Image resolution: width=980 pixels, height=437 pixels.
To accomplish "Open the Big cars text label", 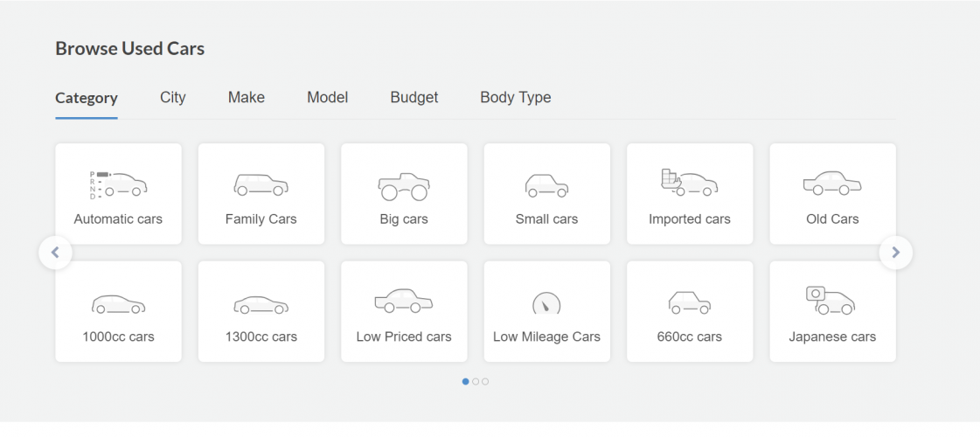I will point(404,219).
